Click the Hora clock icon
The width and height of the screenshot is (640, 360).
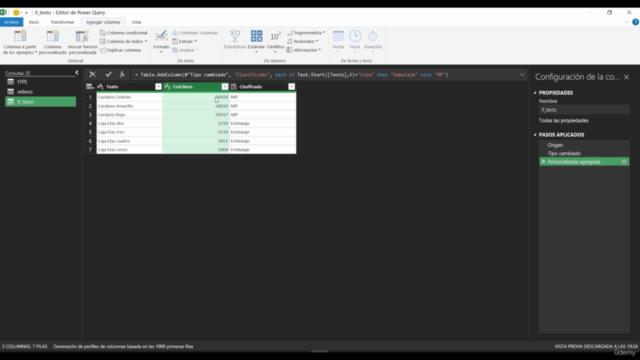355,36
